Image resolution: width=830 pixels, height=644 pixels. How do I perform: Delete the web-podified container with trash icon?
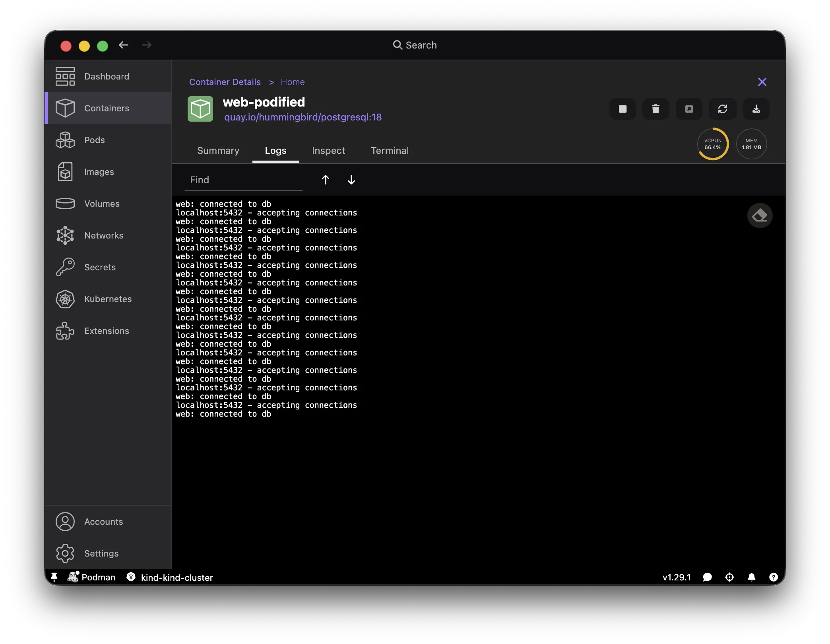(656, 109)
